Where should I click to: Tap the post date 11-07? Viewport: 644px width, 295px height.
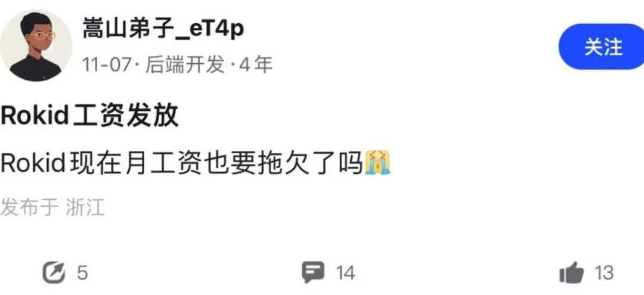click(106, 65)
